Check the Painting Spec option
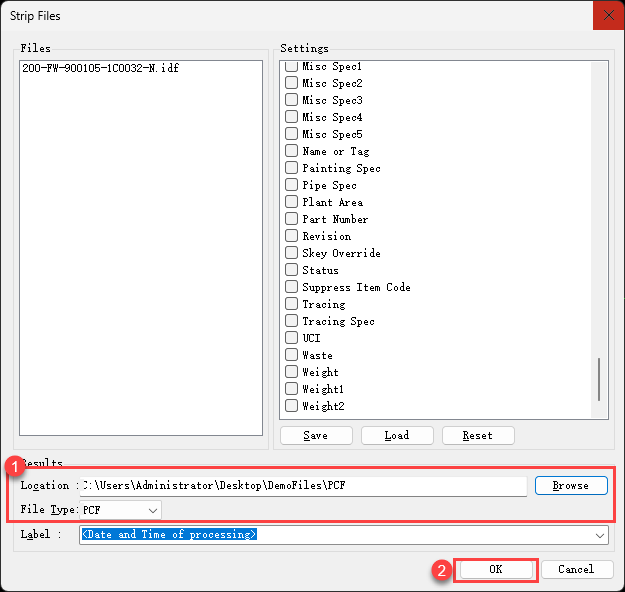This screenshot has height=592, width=625. click(x=292, y=168)
